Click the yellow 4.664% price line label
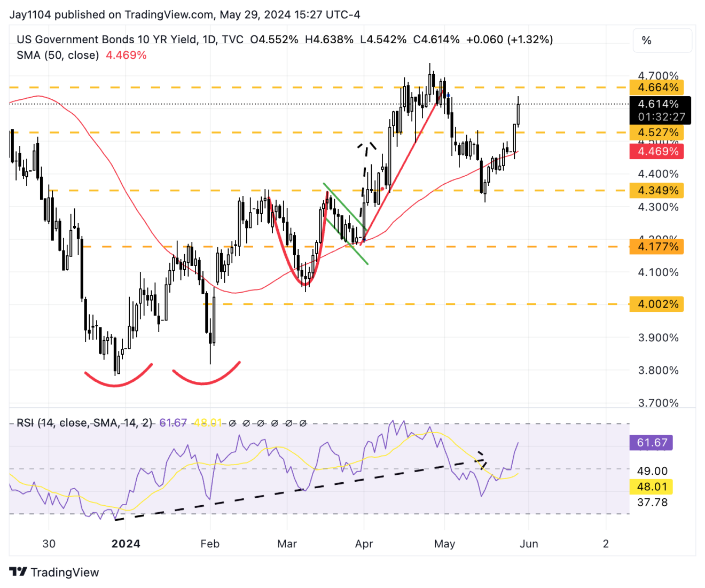 tap(657, 87)
